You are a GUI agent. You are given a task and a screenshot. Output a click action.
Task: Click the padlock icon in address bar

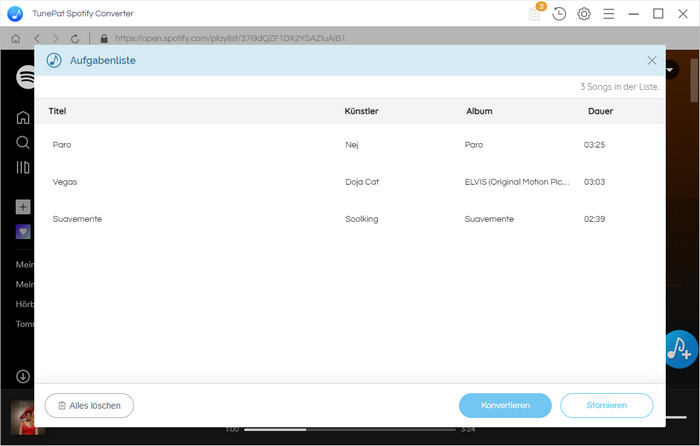click(104, 38)
